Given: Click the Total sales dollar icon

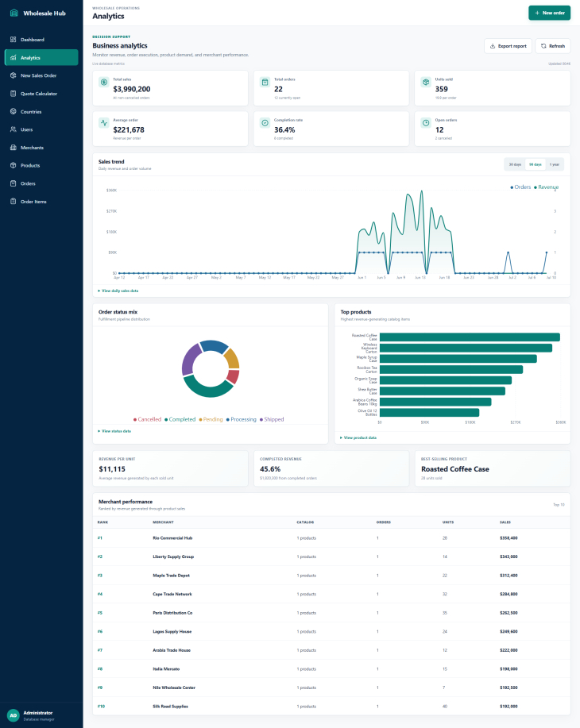Looking at the screenshot, I should (x=104, y=83).
